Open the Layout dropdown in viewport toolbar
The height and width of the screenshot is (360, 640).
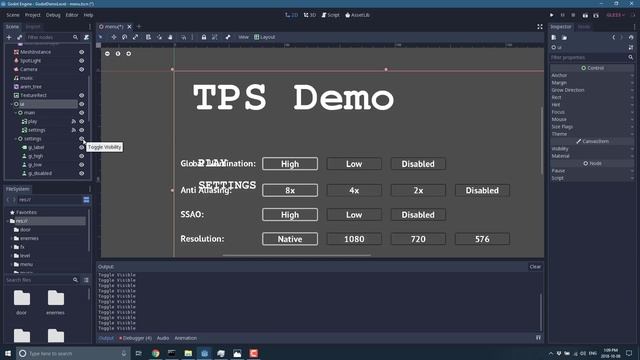(x=264, y=37)
